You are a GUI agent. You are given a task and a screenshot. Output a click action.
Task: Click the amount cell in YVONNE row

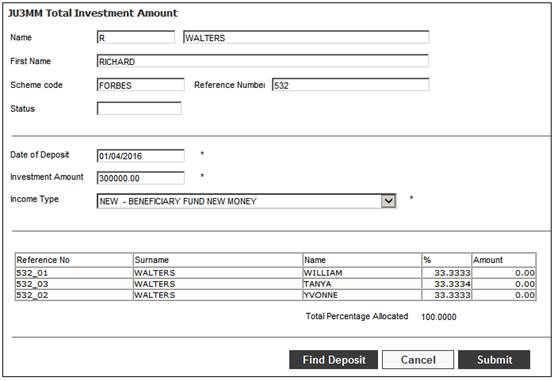(x=504, y=295)
